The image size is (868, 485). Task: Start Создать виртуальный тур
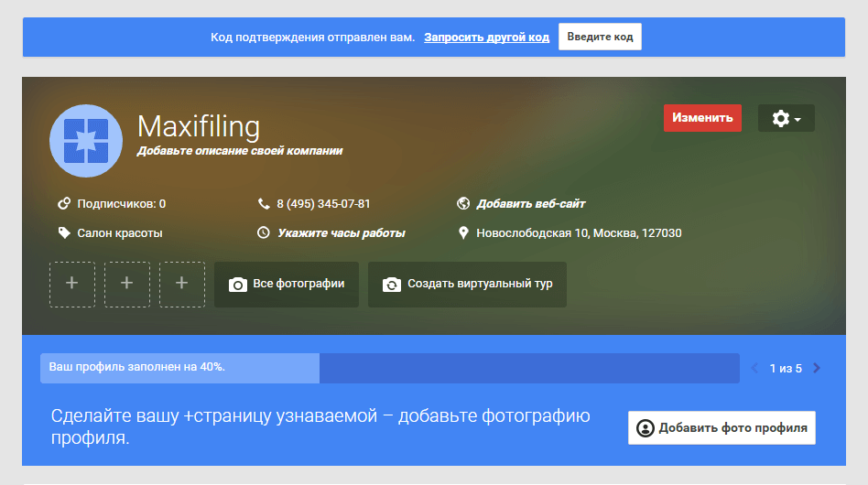[x=467, y=284]
